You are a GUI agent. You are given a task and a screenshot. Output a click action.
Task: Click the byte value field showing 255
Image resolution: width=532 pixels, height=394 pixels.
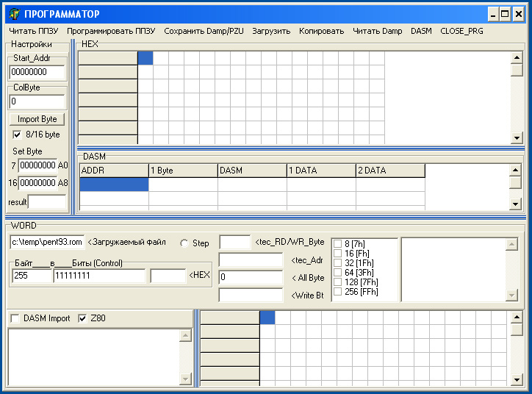click(32, 276)
